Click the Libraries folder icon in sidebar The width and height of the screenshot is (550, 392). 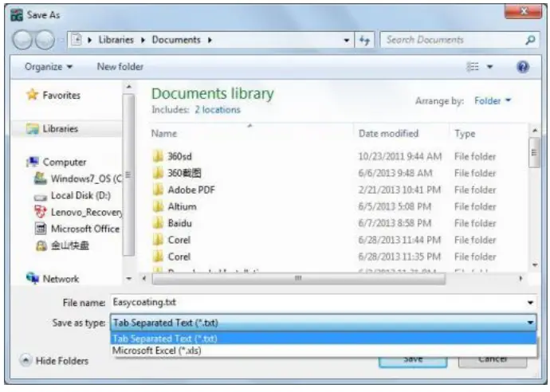(33, 129)
